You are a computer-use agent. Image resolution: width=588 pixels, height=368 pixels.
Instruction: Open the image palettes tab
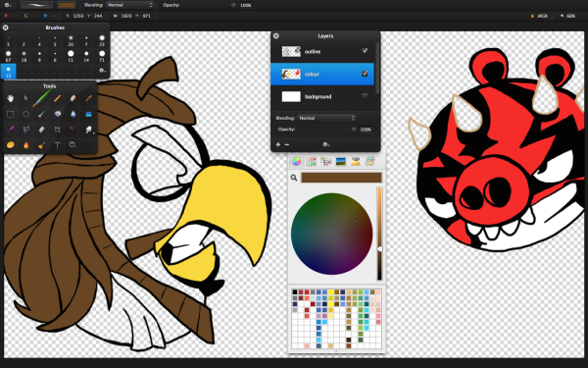341,162
